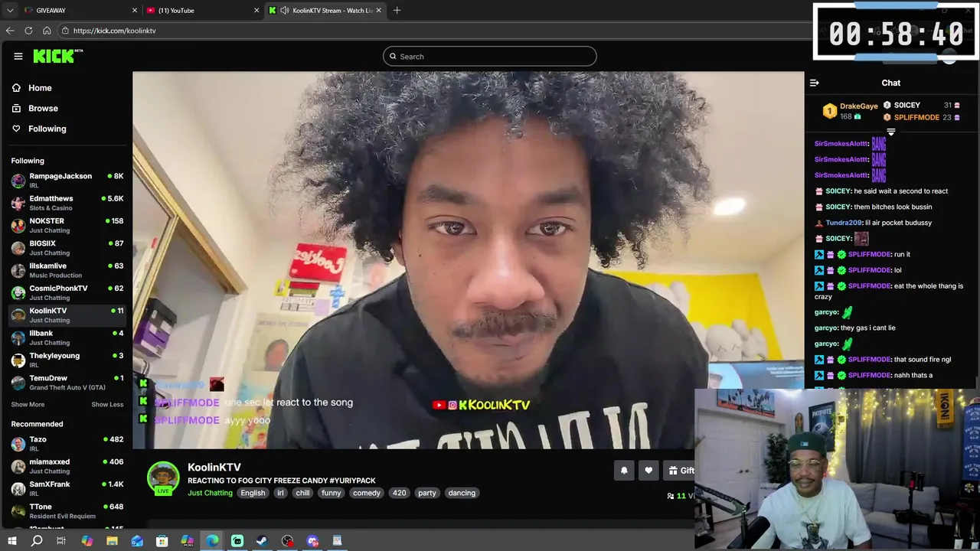Click Show Less in Following list
The image size is (980, 551).
tap(107, 404)
